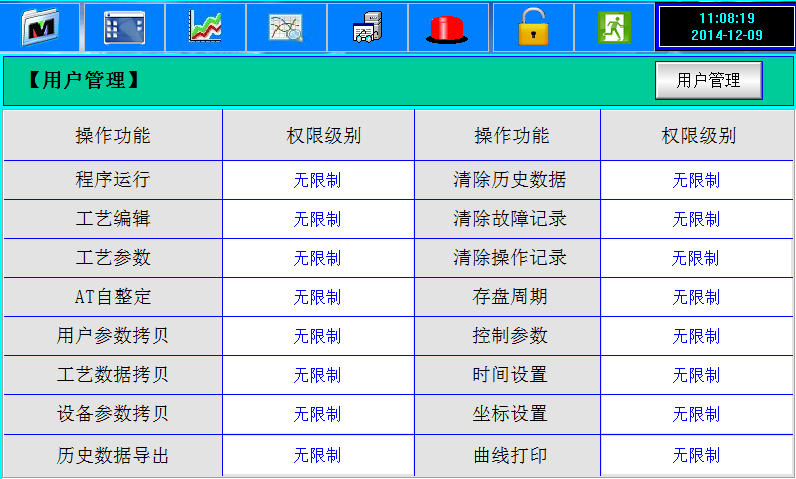The height and width of the screenshot is (479, 796).
Task: Click the 【用户管理】 page title
Action: click(83, 80)
